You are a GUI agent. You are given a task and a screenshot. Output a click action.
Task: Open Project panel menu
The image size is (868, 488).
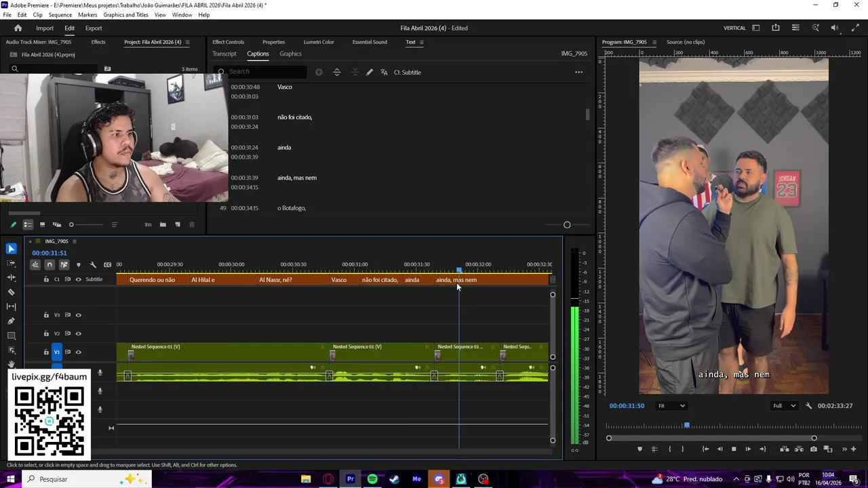187,42
